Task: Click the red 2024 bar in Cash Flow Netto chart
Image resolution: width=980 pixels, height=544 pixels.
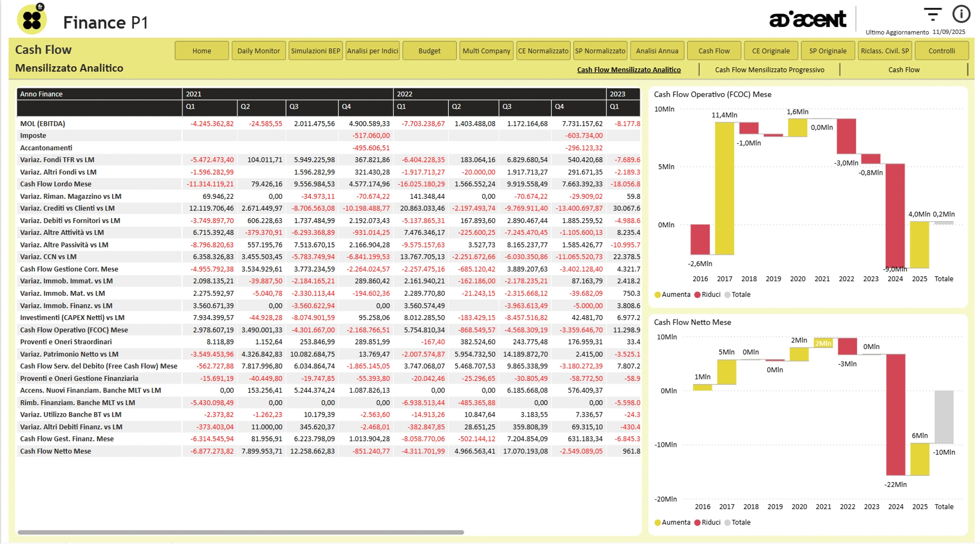Action: pyautogui.click(x=895, y=414)
